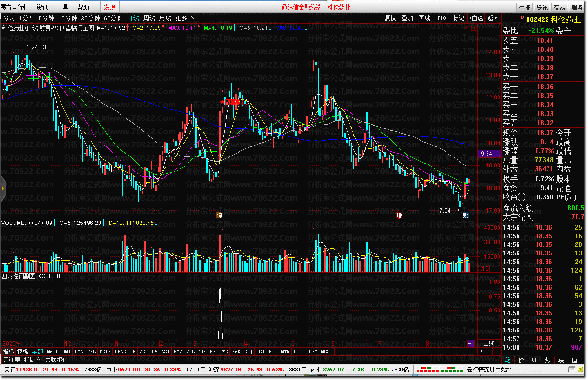Screen dimensions: 588x380
Task: Switch to the 月线 monthly period
Action: 165,19
